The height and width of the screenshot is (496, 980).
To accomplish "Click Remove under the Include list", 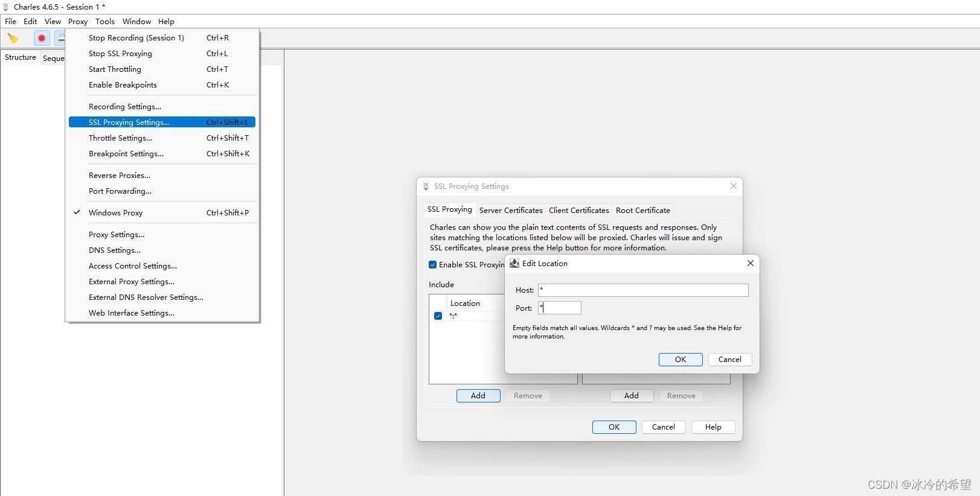I will click(x=528, y=396).
